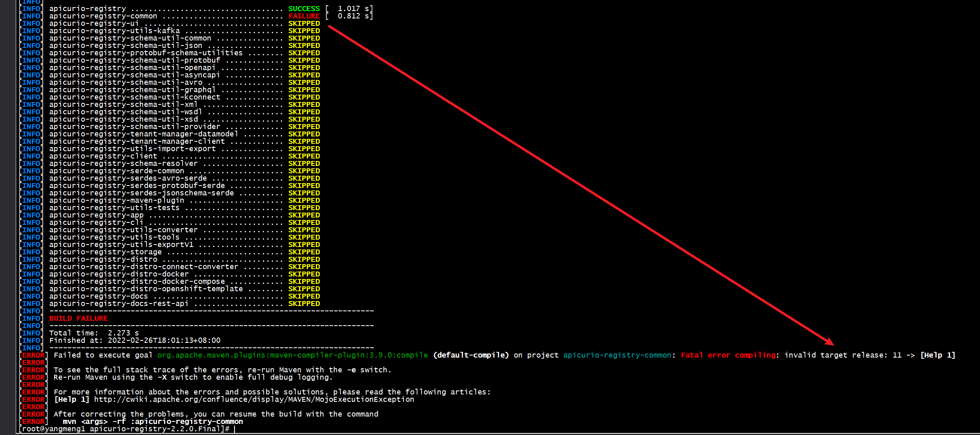This screenshot has height=435, width=980.
Task: Click the apicurio-registry-schema-resolver module name
Action: click(123, 163)
